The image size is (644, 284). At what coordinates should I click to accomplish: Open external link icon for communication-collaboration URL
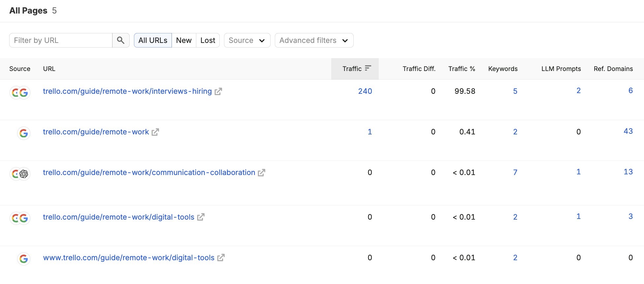click(x=262, y=173)
